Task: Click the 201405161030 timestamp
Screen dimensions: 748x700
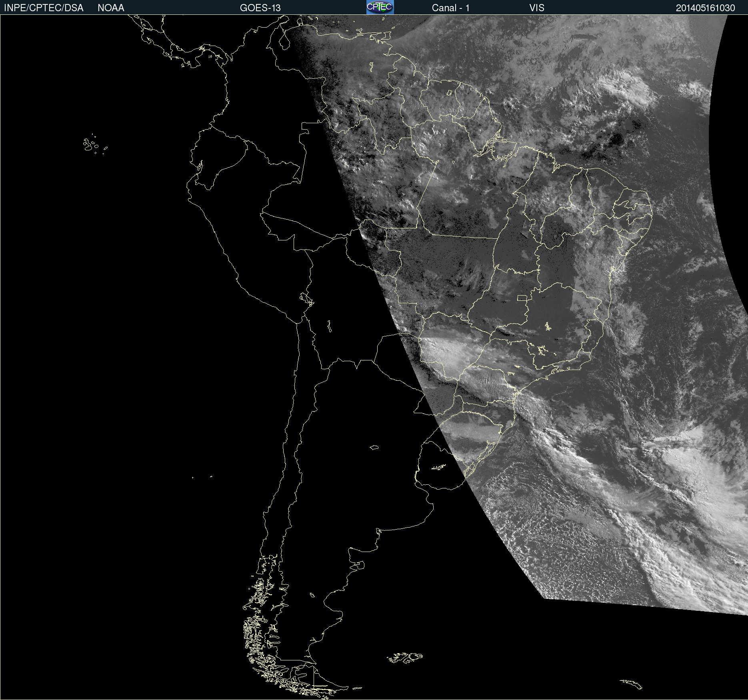Action: [x=705, y=8]
